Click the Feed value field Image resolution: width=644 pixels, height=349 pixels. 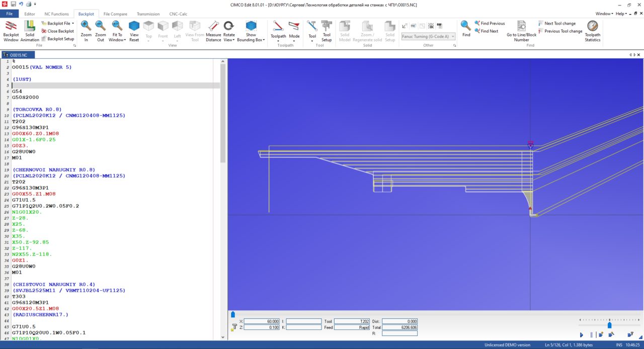pos(352,327)
